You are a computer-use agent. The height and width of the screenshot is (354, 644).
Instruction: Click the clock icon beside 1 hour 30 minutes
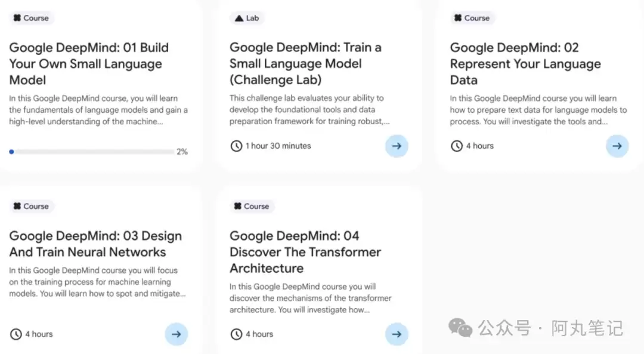[236, 146]
